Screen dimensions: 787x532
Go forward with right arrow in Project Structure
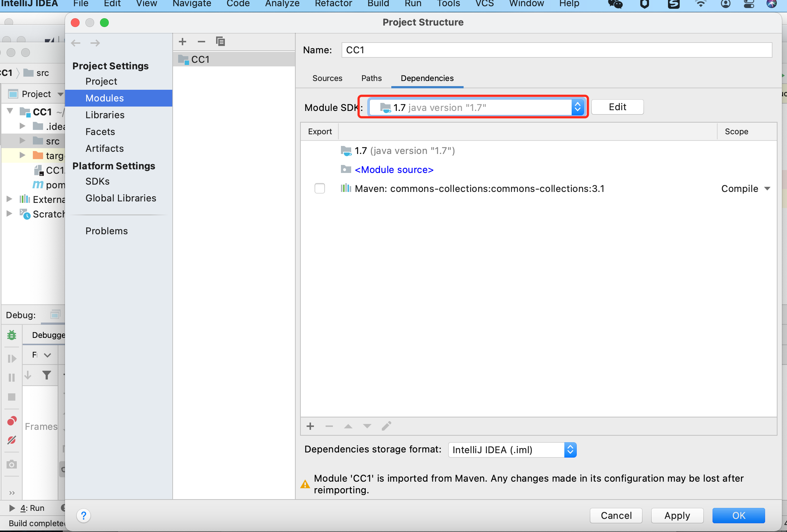click(95, 43)
